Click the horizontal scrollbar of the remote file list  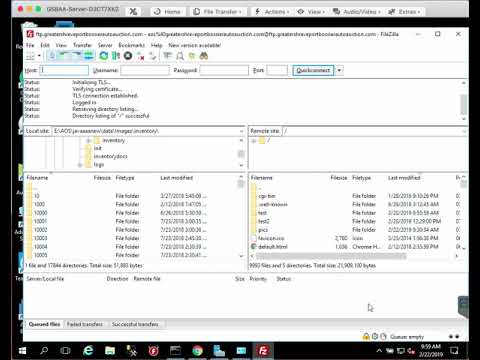pos(331,256)
